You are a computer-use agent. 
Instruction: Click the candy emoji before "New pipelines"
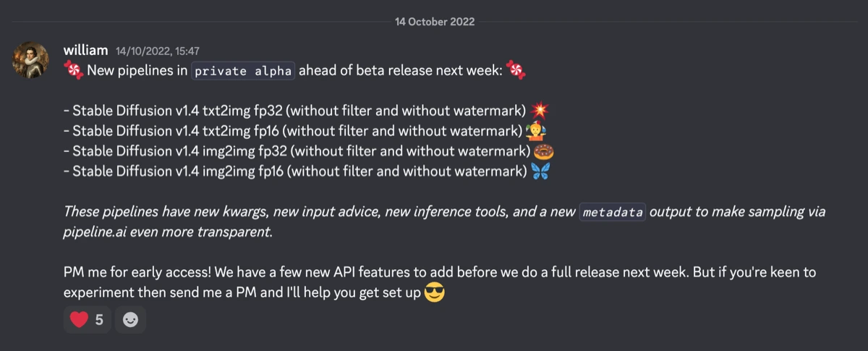(73, 70)
